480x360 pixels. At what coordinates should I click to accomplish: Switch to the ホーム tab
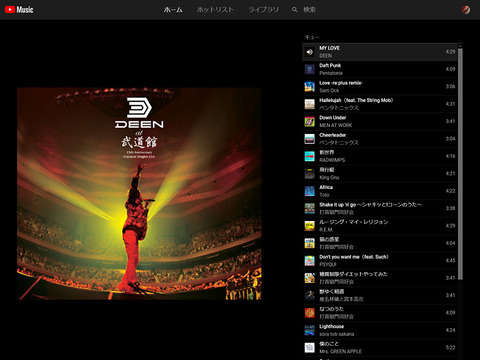173,10
